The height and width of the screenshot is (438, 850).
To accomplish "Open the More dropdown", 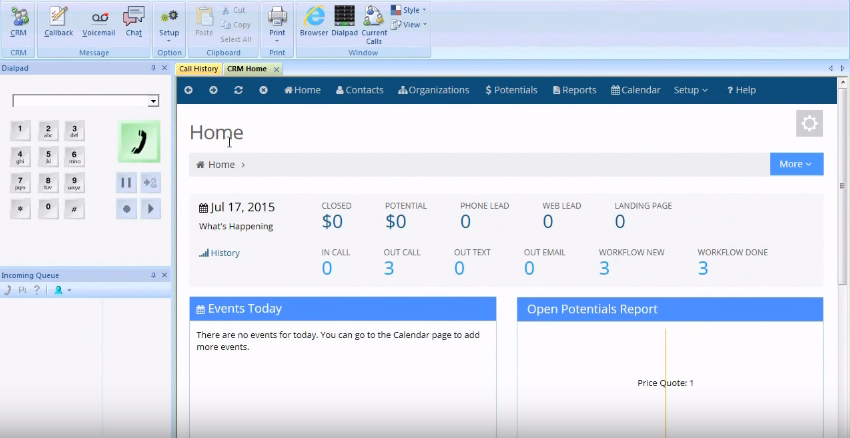I will (796, 164).
